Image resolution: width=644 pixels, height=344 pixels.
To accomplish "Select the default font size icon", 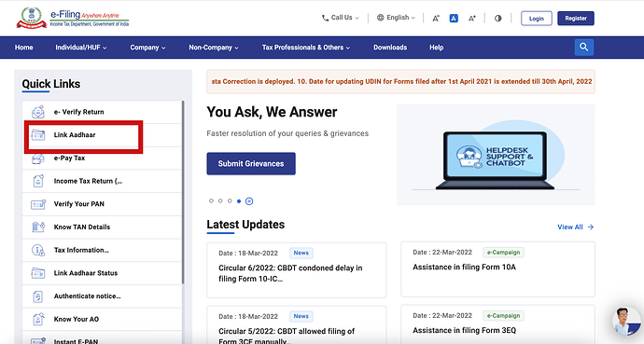I will pyautogui.click(x=454, y=18).
